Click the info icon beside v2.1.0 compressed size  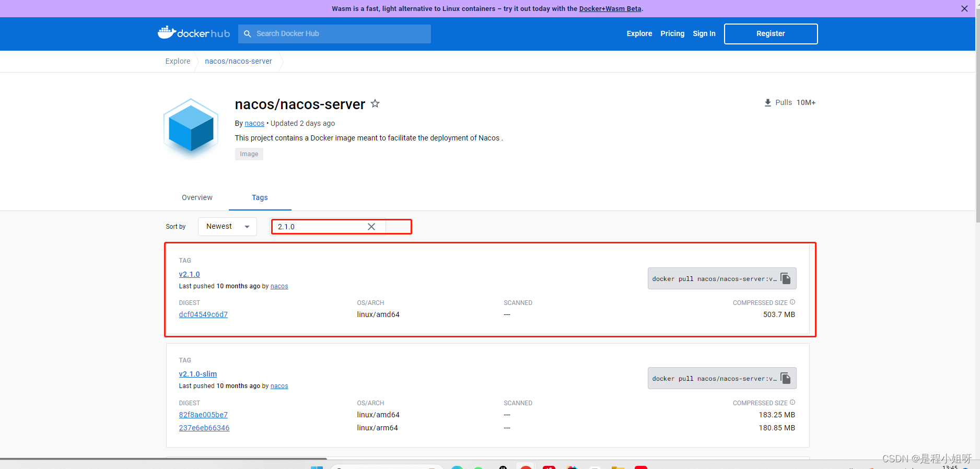pyautogui.click(x=792, y=302)
